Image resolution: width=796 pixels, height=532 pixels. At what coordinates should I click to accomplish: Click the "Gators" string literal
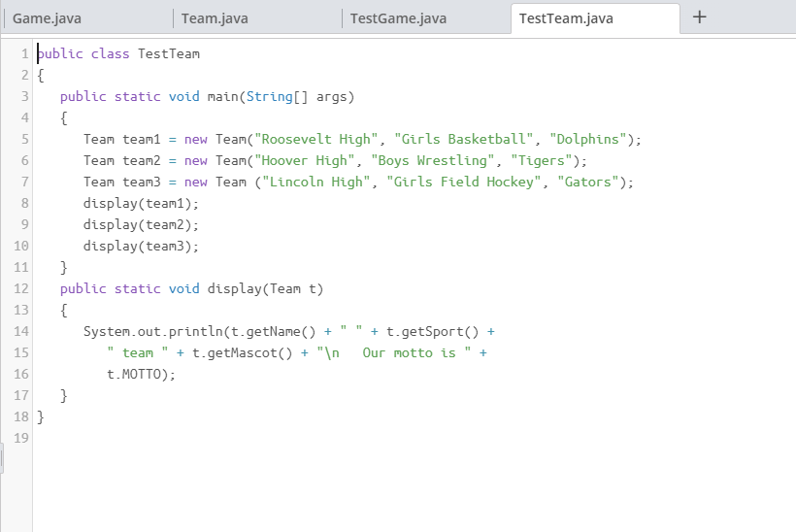(x=588, y=182)
